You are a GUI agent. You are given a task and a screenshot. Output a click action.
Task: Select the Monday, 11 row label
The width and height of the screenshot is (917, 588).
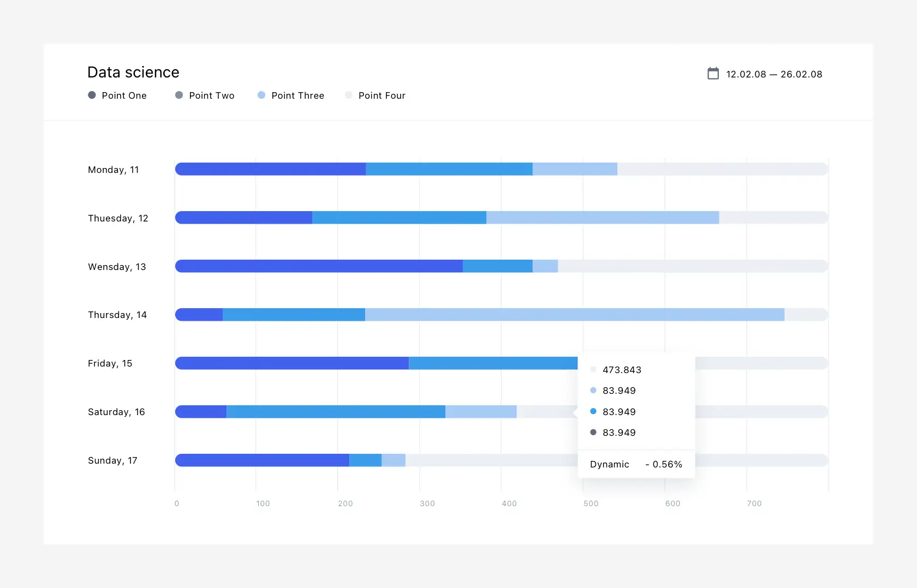114,170
